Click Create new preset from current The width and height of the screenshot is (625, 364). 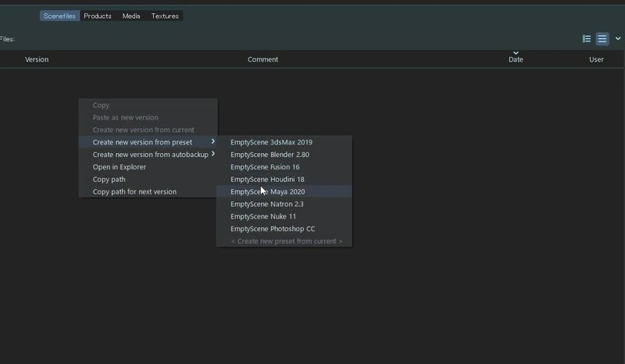tap(284, 241)
